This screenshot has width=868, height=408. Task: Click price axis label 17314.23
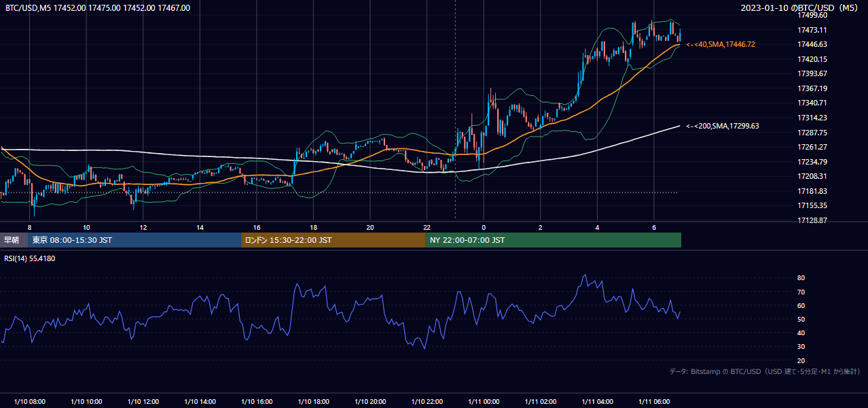tap(812, 118)
